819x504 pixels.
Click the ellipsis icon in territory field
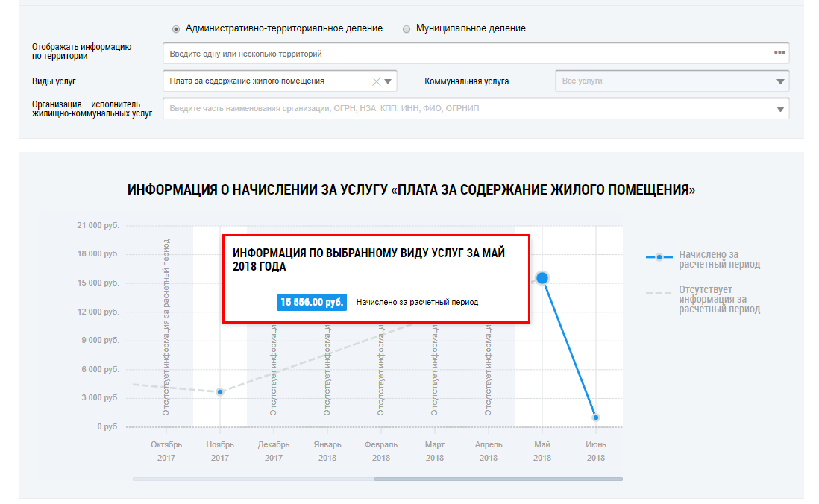click(x=779, y=53)
